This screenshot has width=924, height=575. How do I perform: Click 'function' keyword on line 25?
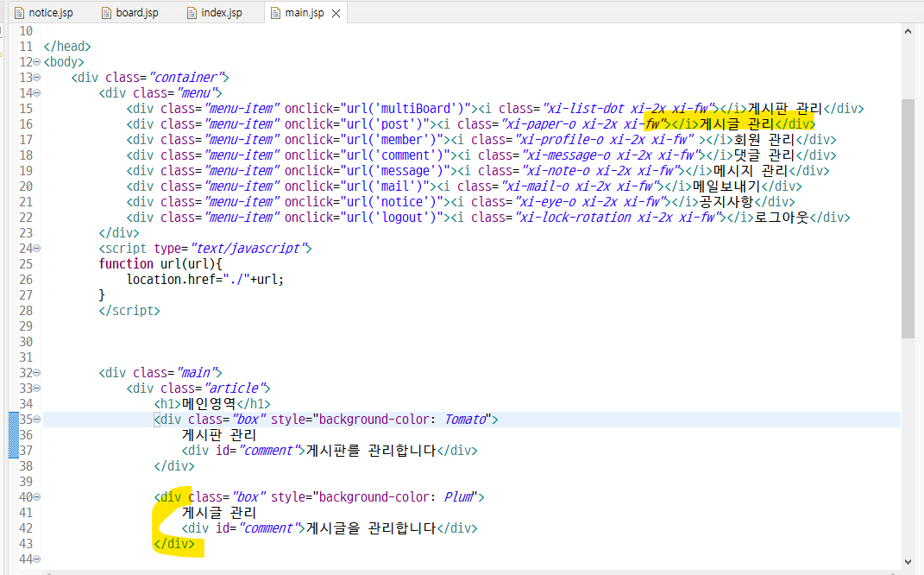(x=126, y=263)
